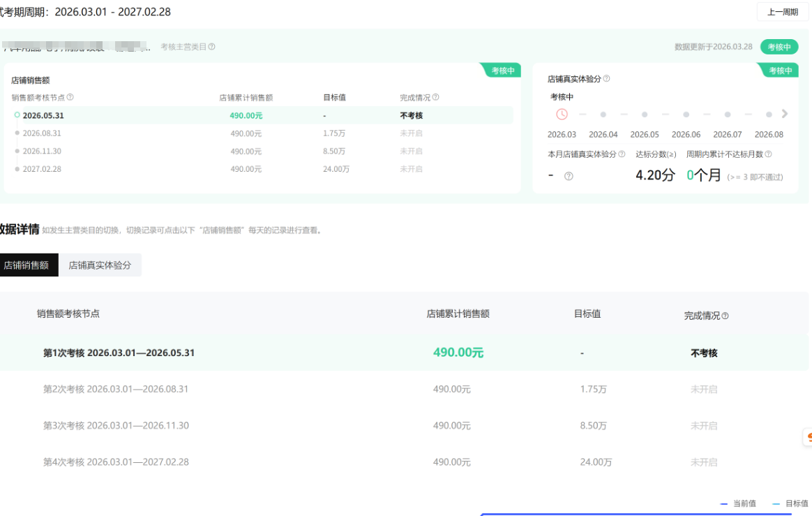Select 2026.05.31 node row in top card
The width and height of the screenshot is (812, 516).
262,115
